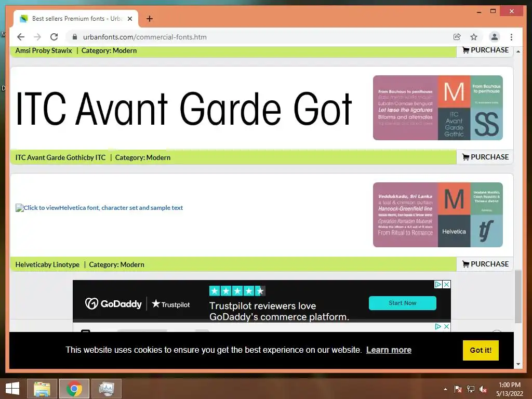Open ITC Avant Garde Gothic name link
This screenshot has height=399, width=532.
click(50, 157)
